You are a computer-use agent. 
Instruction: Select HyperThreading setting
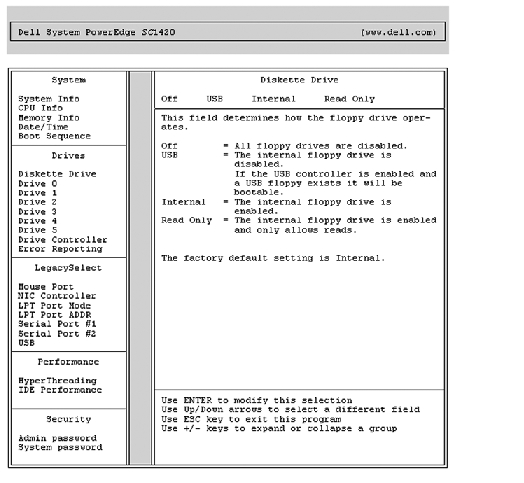point(57,381)
